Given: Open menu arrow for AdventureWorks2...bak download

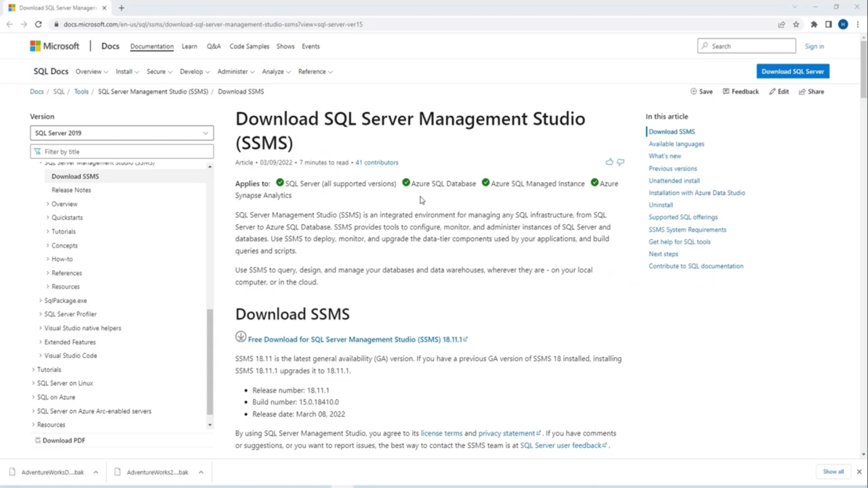Looking at the screenshot, I should point(201,472).
